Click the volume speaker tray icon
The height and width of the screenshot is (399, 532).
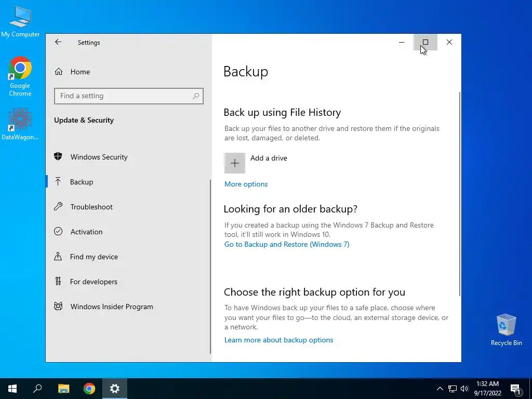[x=464, y=389]
